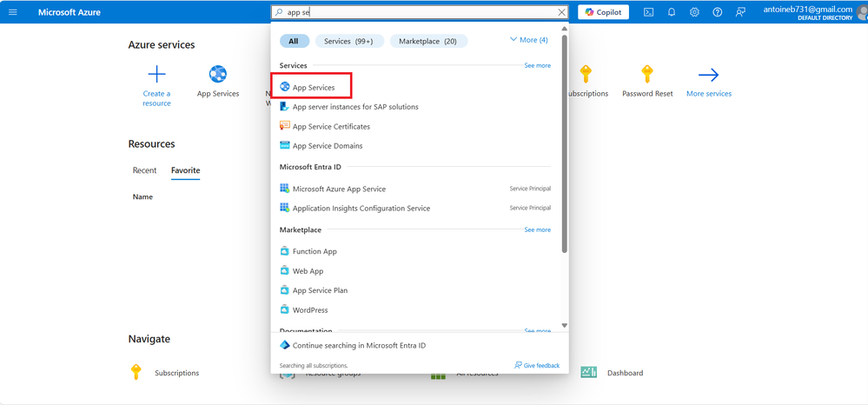Image resolution: width=868 pixels, height=405 pixels.
Task: Open the feedback icon in header
Action: 740,12
